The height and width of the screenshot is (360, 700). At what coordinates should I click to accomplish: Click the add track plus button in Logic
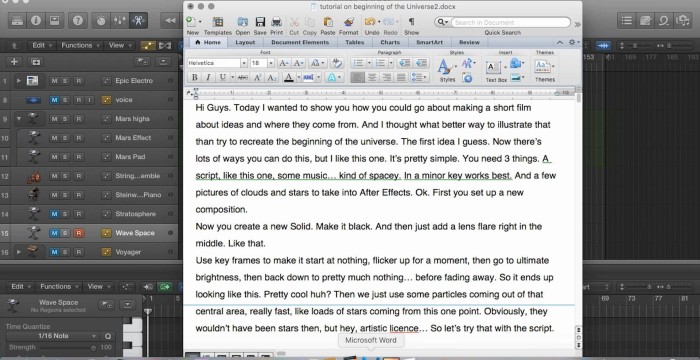point(14,62)
